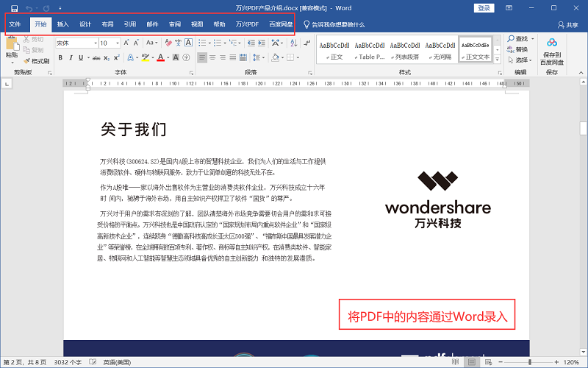Open the line spacing dropdown
This screenshot has width=588, height=368.
[265, 58]
